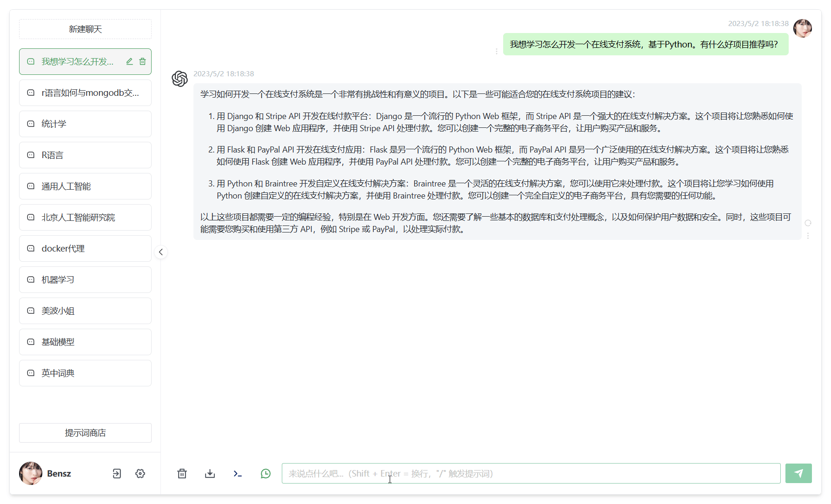Click the regenerate icon beside the reply
The height and width of the screenshot is (504, 831).
click(x=808, y=223)
